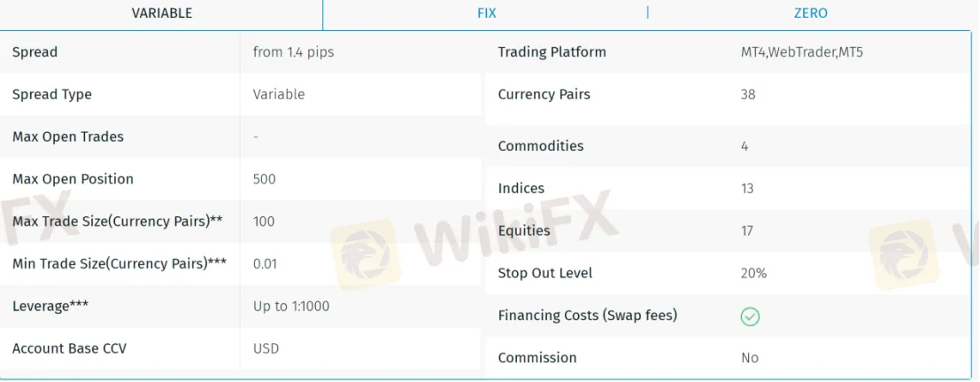Select the ZERO account tab
This screenshot has width=980, height=382.
coord(811,13)
